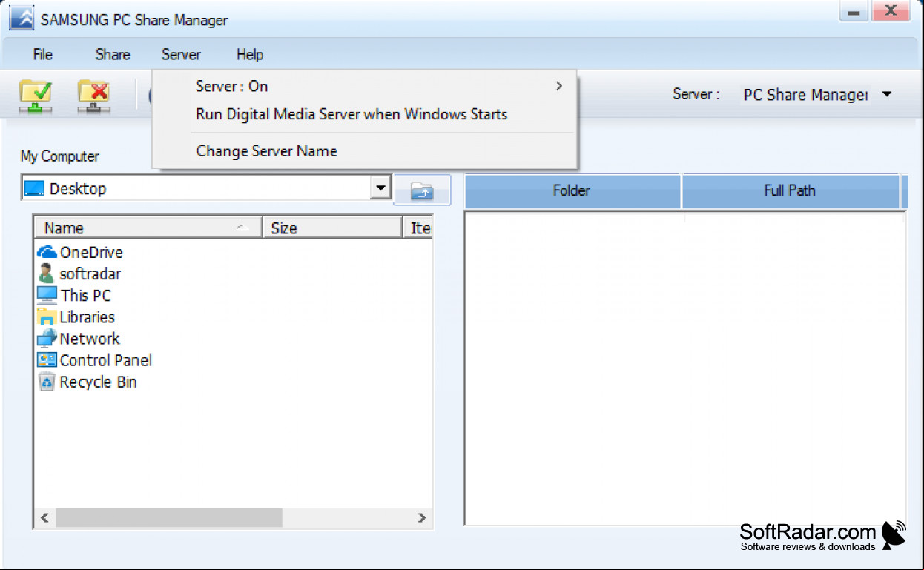Open the File menu
Viewport: 924px width, 570px height.
pos(43,54)
